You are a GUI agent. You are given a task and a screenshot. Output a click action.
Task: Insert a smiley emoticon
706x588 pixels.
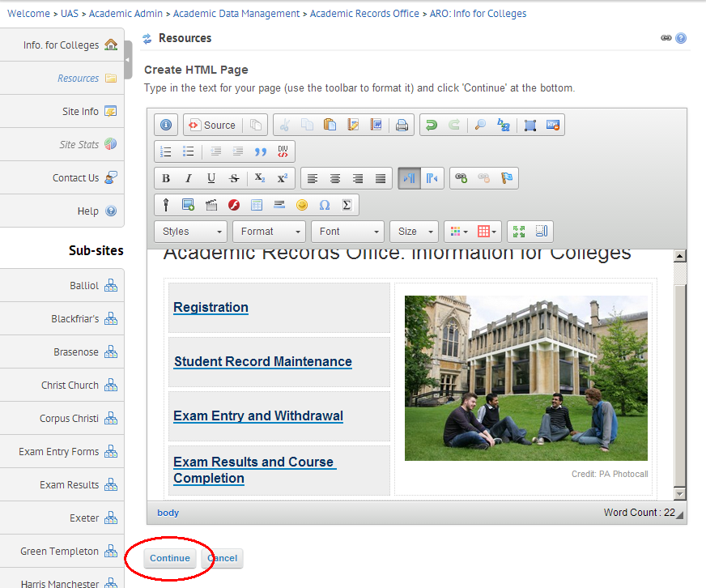(x=302, y=205)
